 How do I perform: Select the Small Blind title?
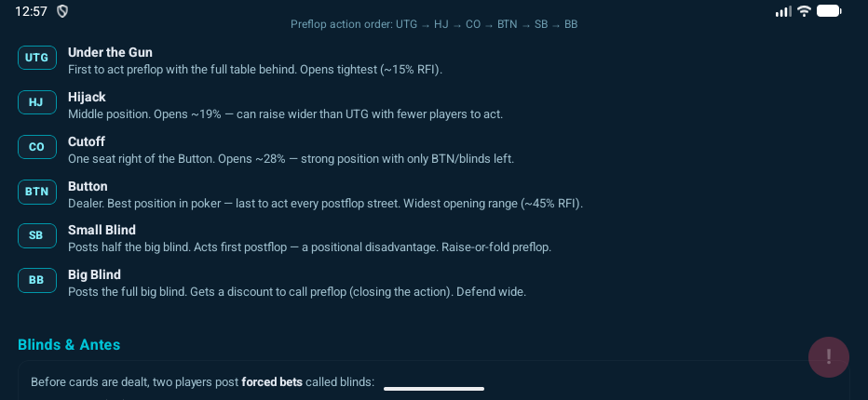pyautogui.click(x=102, y=230)
